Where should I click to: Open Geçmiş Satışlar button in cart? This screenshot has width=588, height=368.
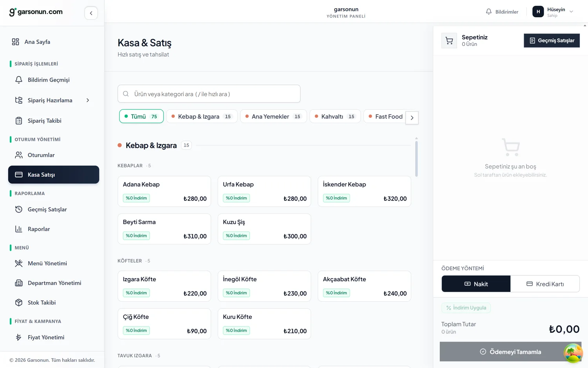(552, 40)
